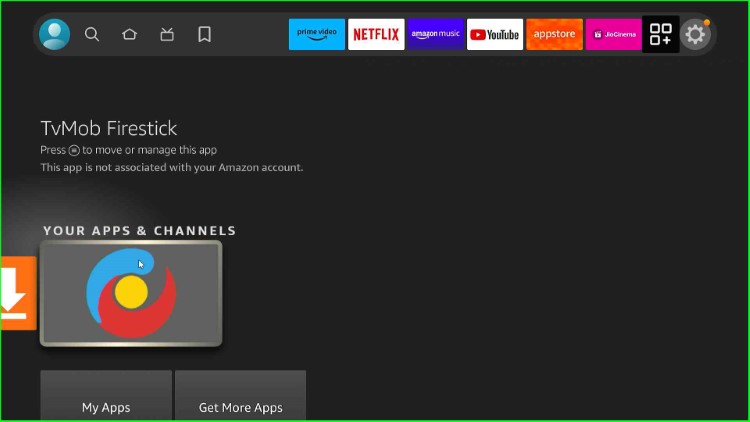Open the user profile avatar

(x=55, y=34)
